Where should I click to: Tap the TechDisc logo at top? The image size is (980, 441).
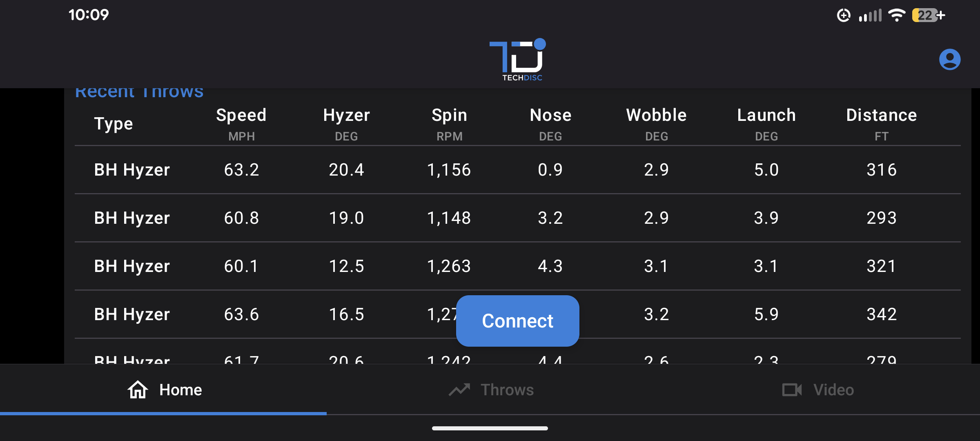[518, 60]
